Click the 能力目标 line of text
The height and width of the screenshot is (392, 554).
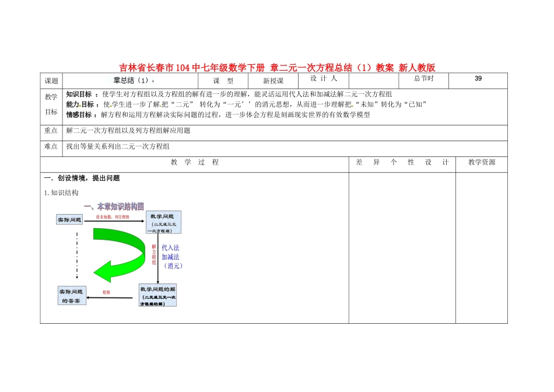tap(246, 104)
